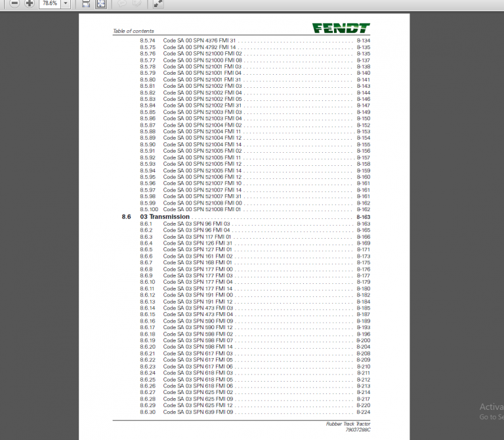Click 'Code SA 03 SPN 618 FMI 05'
Viewport: 504px width, 440px height.
coord(198,380)
